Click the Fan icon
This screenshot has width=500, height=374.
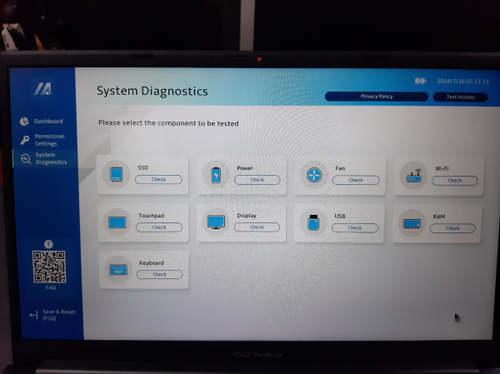314,175
